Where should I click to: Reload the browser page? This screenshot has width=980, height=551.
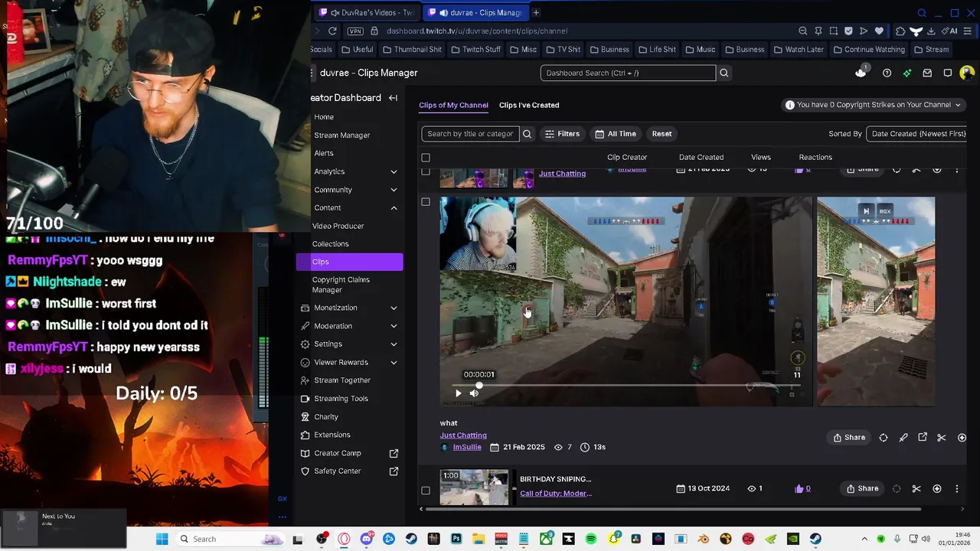coord(332,31)
